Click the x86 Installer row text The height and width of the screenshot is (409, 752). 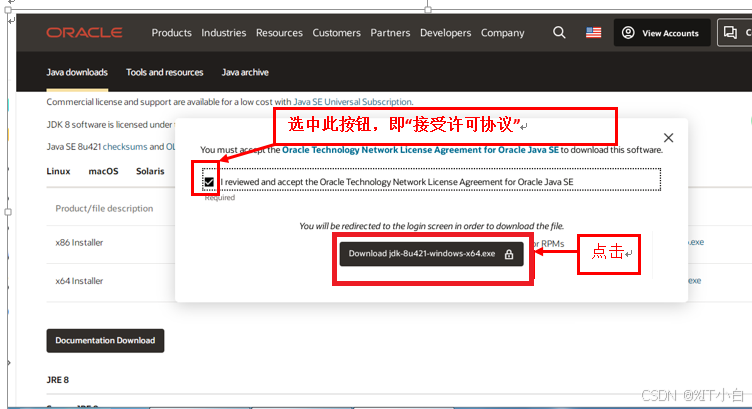tap(79, 243)
